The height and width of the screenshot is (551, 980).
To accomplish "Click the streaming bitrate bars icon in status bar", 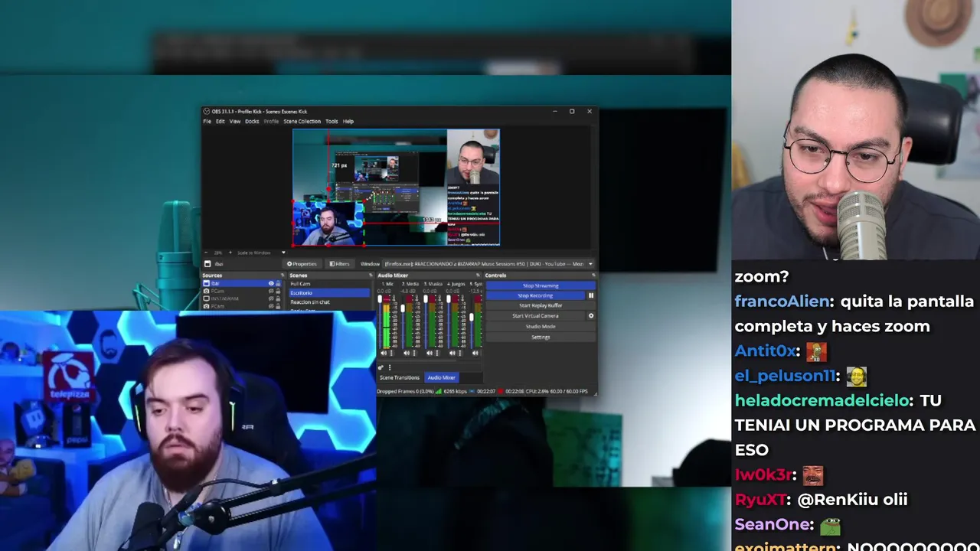I will point(438,391).
